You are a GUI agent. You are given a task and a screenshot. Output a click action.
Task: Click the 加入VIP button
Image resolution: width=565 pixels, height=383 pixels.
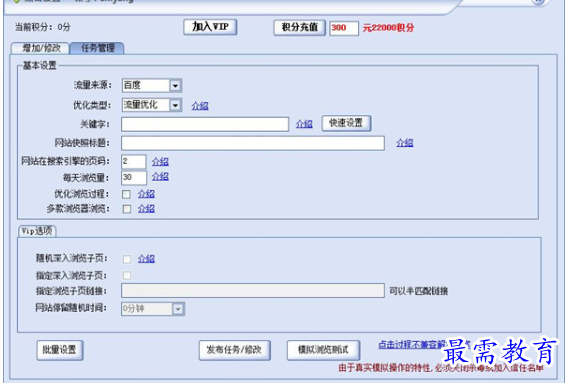(210, 27)
